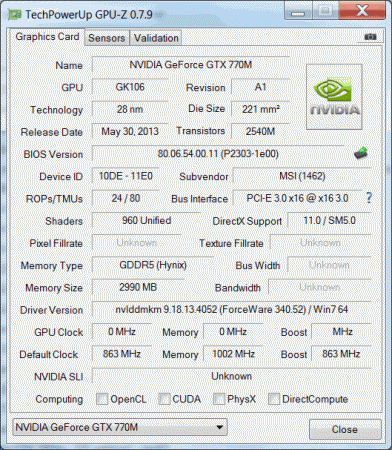Image resolution: width=392 pixels, height=450 pixels.
Task: Toggle the PhysX checkbox
Action: tap(219, 399)
